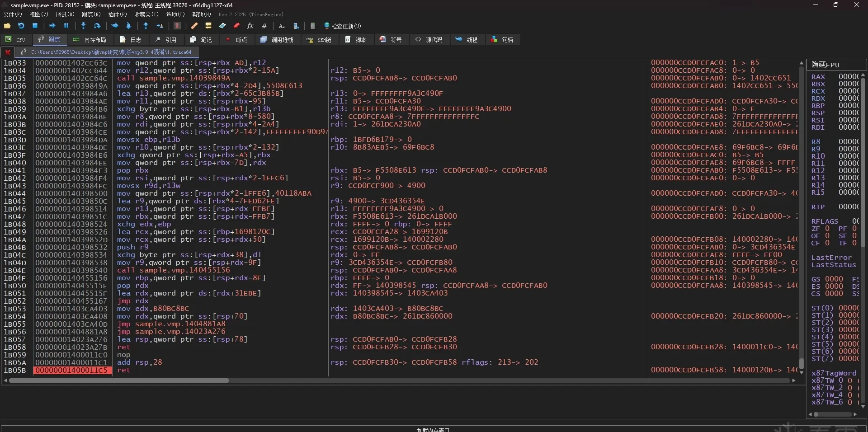The image size is (868, 432).
Task: Click the hash # toolbar icon
Action: click(x=264, y=26)
